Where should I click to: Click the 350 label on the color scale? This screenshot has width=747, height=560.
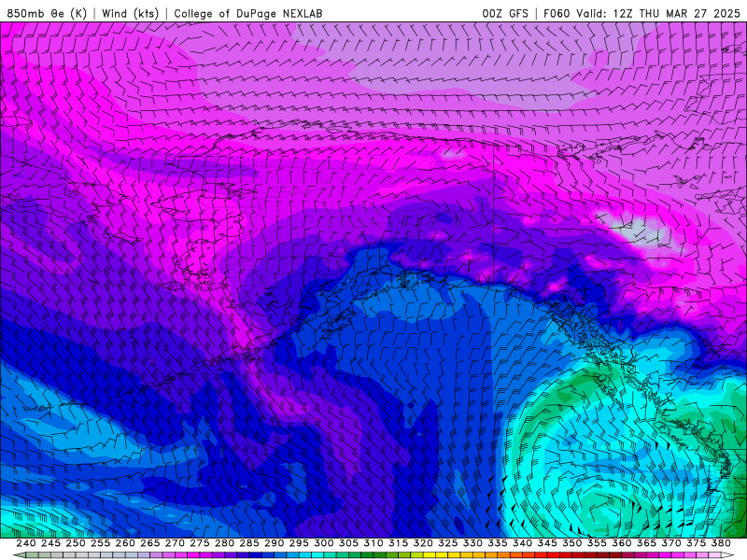coord(571,543)
